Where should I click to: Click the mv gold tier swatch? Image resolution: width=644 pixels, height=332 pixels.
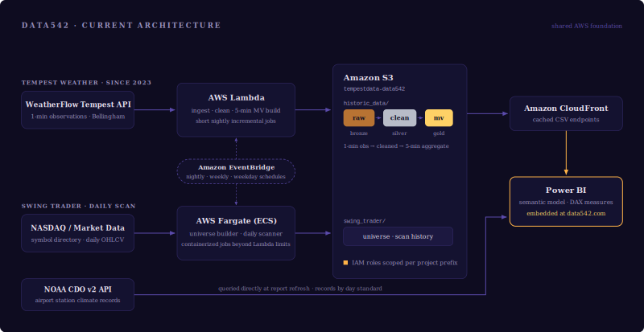[x=439, y=118]
